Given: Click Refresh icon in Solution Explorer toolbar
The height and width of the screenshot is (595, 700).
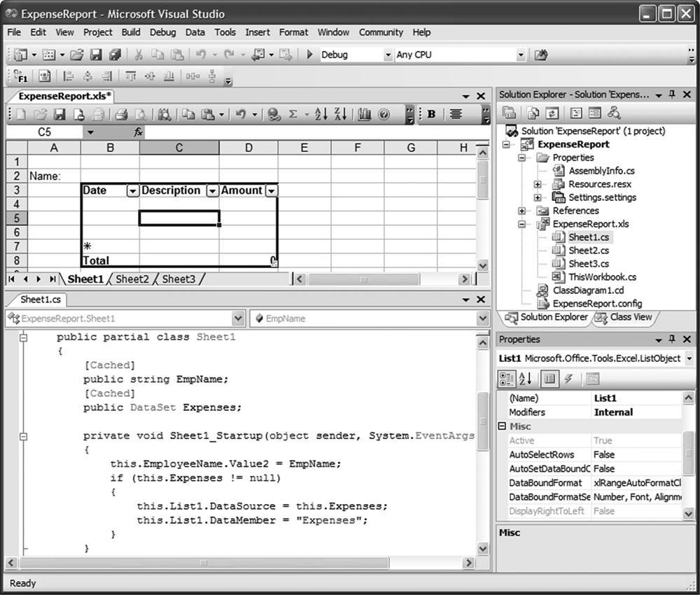Looking at the screenshot, I should [x=552, y=113].
